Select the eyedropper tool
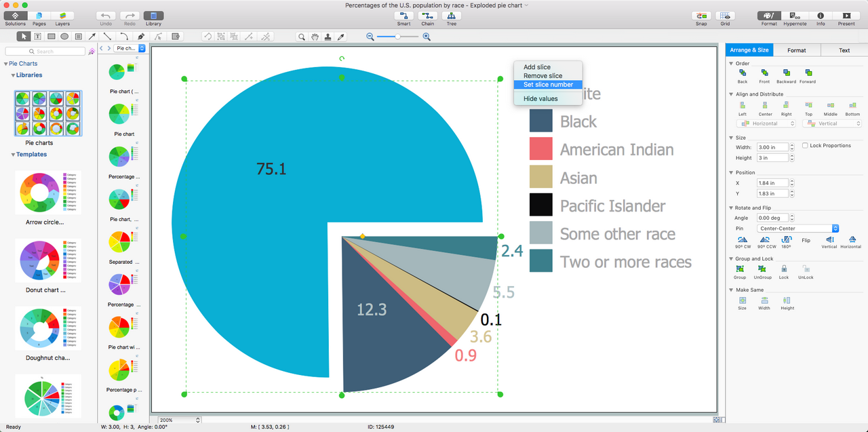 pyautogui.click(x=341, y=37)
